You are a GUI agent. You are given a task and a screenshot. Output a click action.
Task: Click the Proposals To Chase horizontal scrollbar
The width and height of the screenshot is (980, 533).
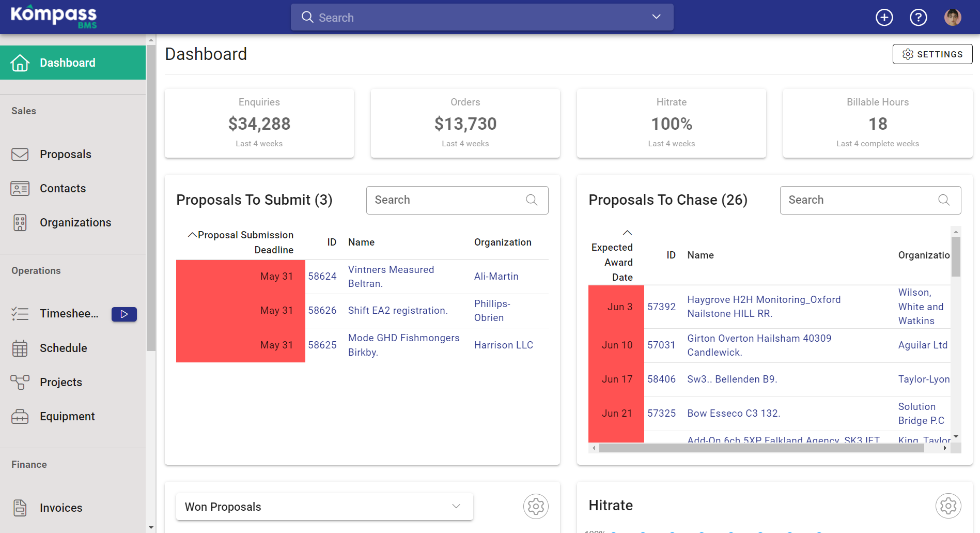click(x=761, y=448)
